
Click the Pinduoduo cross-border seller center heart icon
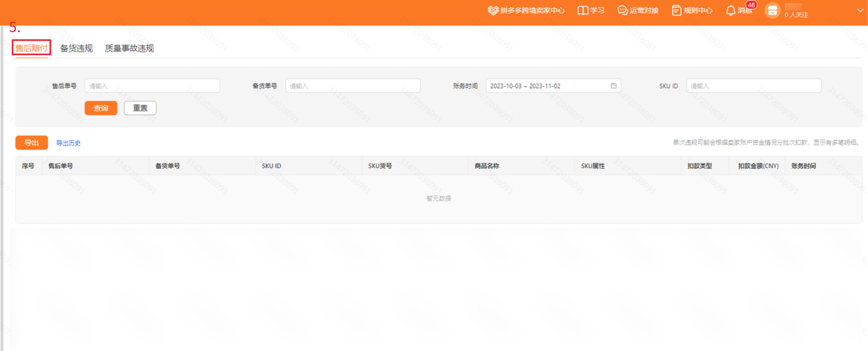tap(493, 11)
